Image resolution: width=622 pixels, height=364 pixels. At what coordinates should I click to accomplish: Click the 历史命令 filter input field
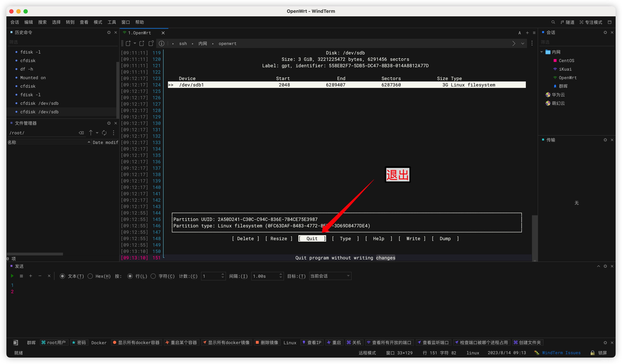(x=63, y=42)
